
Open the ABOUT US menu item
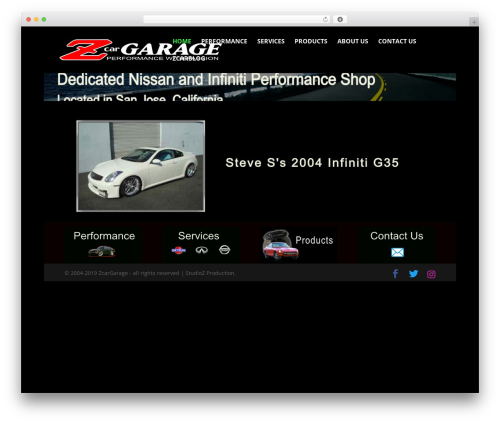point(353,41)
